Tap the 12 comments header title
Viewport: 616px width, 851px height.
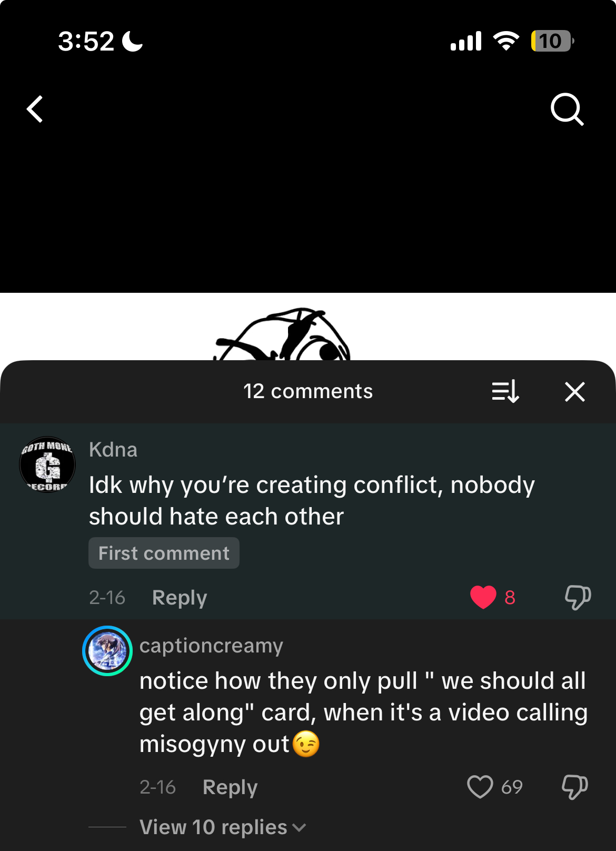pyautogui.click(x=308, y=391)
